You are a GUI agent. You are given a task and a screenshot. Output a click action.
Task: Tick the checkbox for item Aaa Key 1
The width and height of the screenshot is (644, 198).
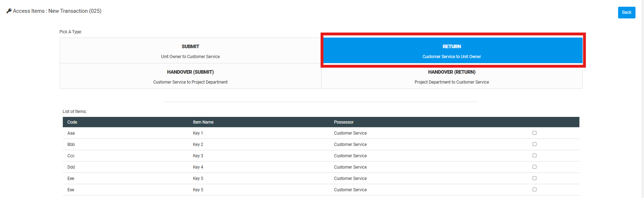point(534,133)
